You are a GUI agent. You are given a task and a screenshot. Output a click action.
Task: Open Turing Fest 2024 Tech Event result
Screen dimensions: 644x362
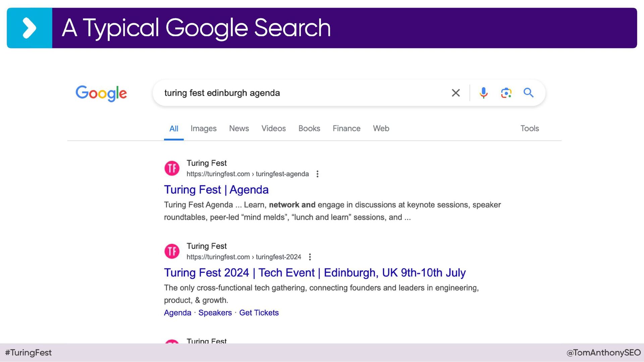(315, 273)
